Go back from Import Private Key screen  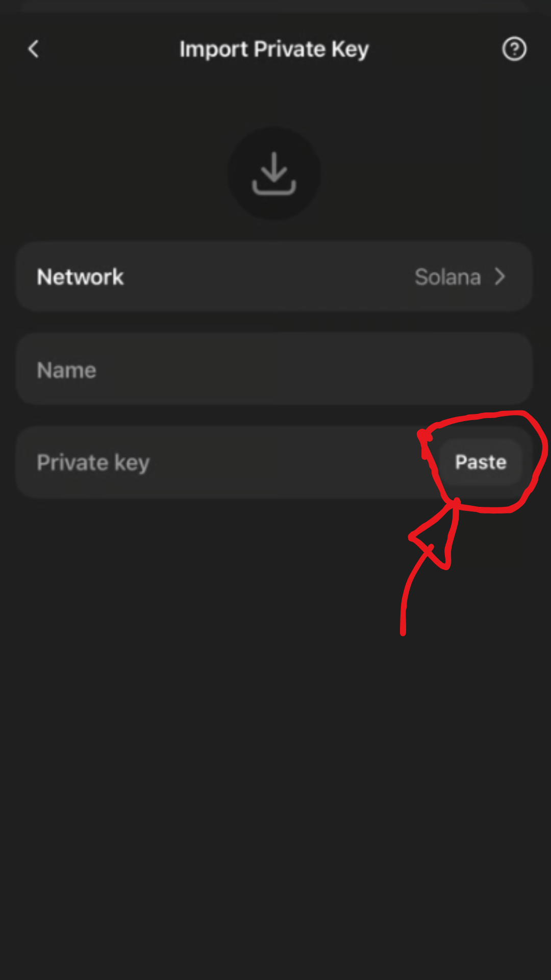pyautogui.click(x=34, y=50)
